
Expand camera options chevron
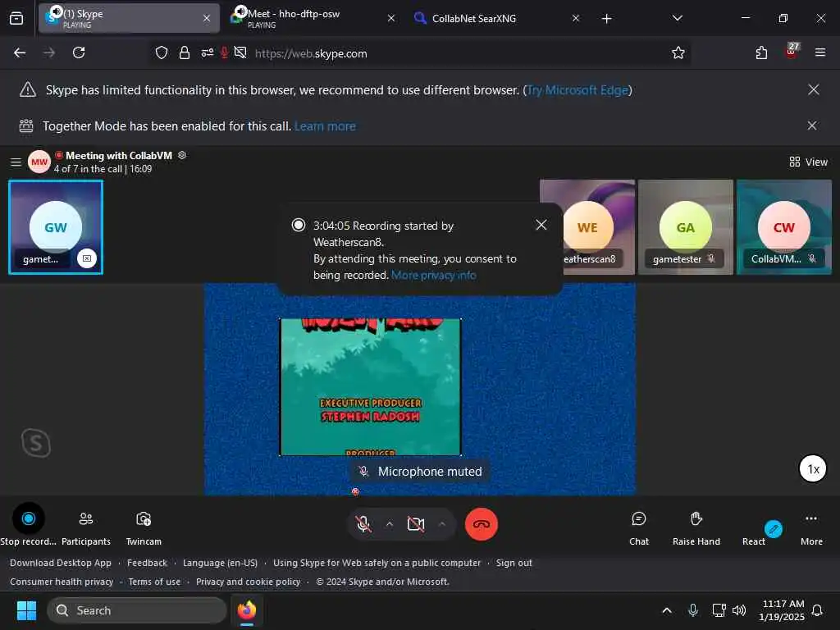click(442, 524)
